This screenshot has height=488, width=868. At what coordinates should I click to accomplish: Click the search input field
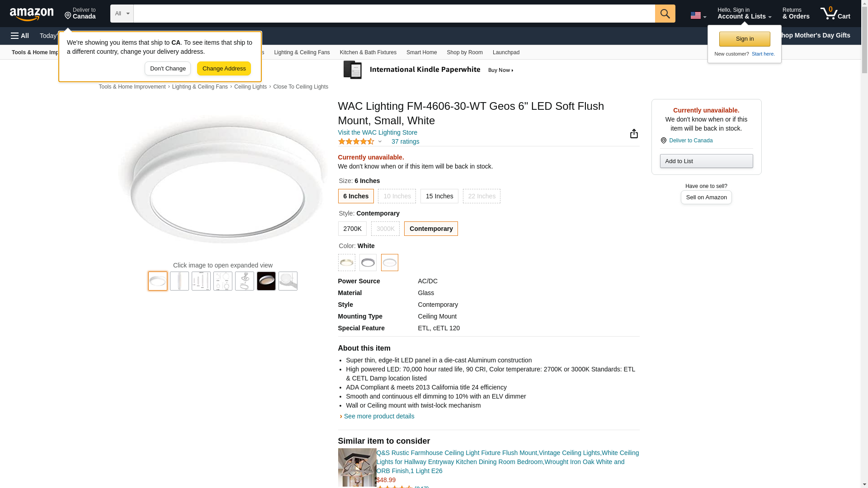[394, 14]
